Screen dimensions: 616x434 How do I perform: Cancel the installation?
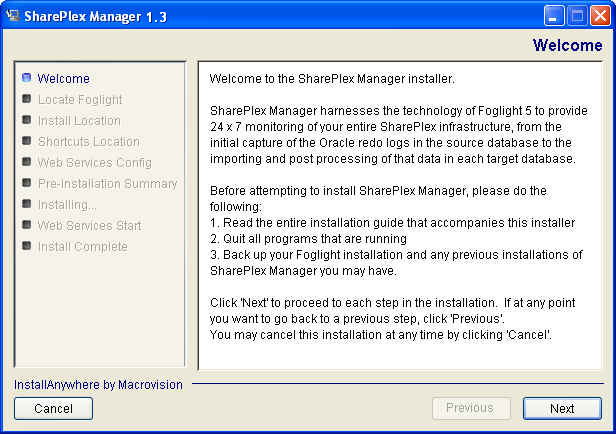(53, 408)
